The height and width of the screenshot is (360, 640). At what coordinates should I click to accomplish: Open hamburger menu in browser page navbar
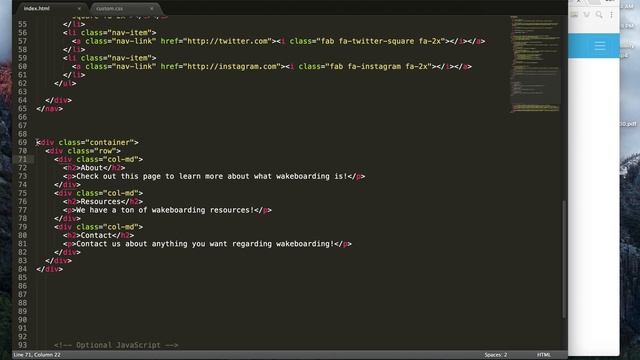coord(600,46)
